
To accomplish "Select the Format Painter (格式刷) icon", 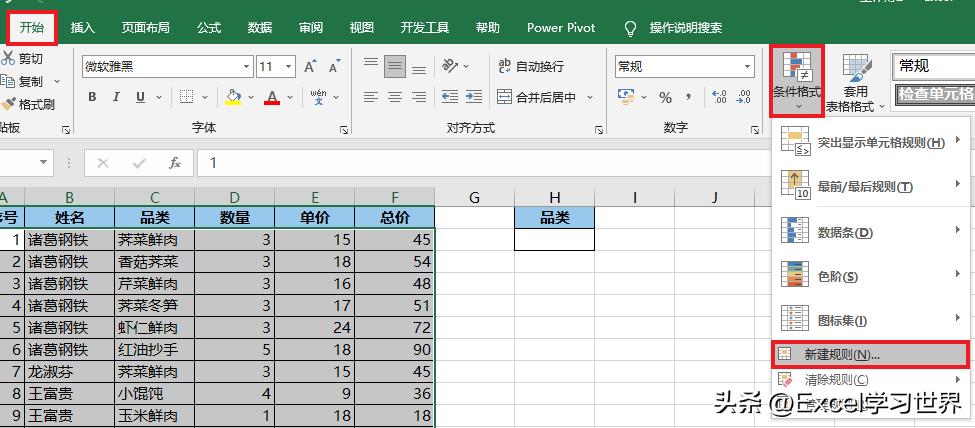I will 8,105.
